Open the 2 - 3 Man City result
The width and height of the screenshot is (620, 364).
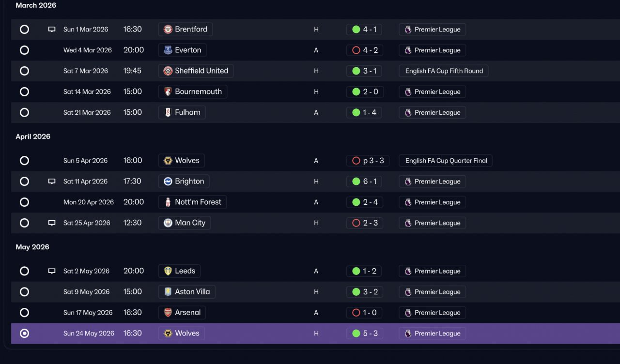click(364, 223)
